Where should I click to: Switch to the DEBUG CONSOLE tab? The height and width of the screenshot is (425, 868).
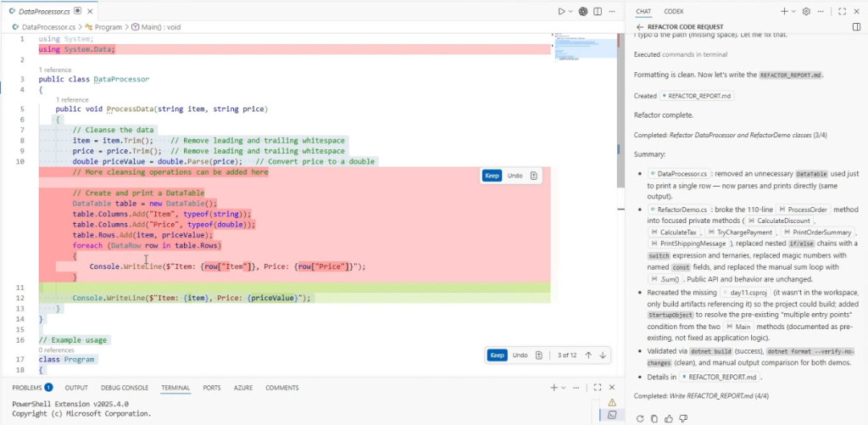125,388
